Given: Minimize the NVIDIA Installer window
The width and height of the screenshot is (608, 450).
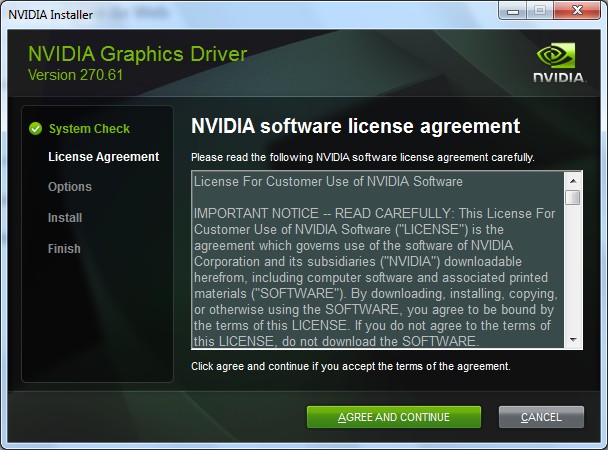Looking at the screenshot, I should click(515, 10).
